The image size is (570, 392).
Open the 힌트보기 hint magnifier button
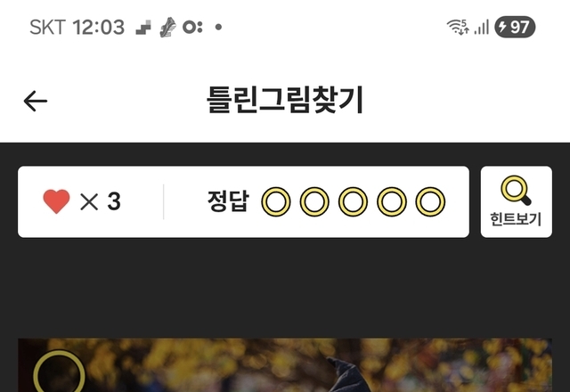(517, 202)
